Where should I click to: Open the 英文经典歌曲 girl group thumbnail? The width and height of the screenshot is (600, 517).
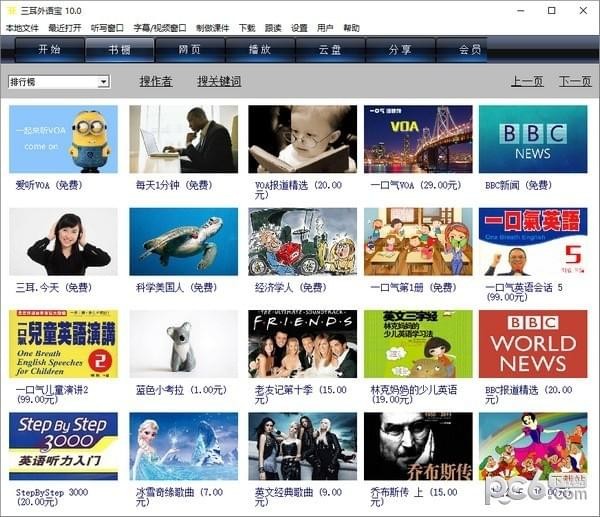click(x=302, y=446)
